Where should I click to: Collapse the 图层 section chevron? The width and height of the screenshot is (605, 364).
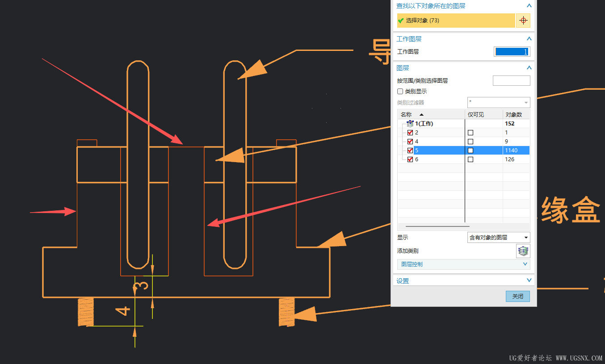[529, 68]
